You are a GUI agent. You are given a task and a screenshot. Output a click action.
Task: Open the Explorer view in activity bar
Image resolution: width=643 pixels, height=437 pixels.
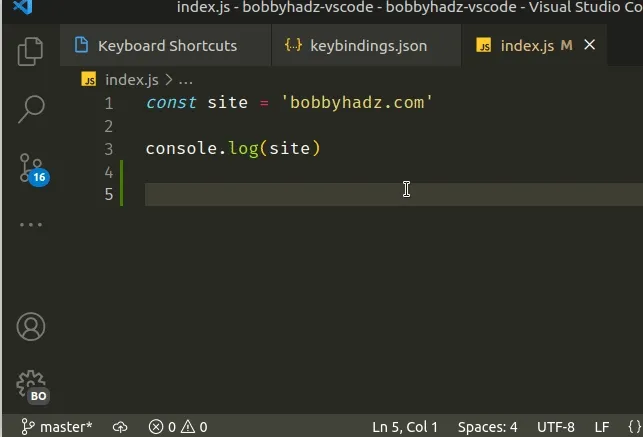coord(30,51)
